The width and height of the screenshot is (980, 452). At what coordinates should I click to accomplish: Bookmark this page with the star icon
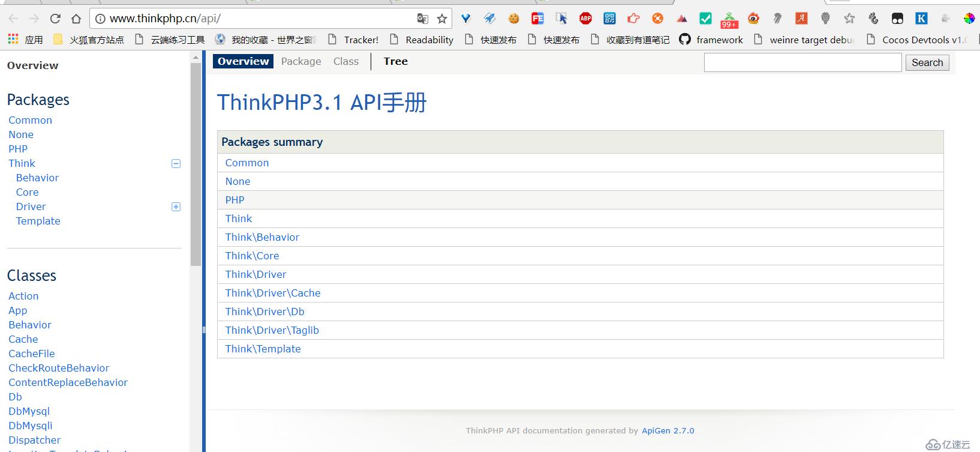coord(442,19)
